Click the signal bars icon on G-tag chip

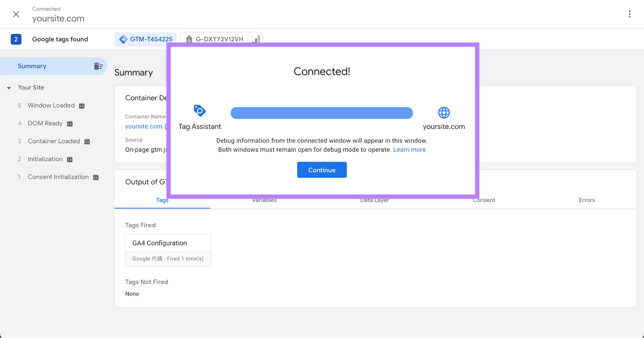256,39
